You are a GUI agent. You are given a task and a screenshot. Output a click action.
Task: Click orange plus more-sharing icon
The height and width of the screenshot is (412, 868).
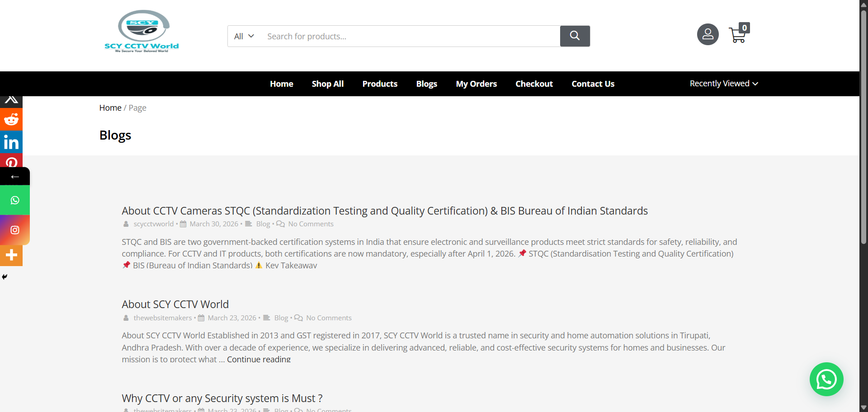[x=11, y=255]
